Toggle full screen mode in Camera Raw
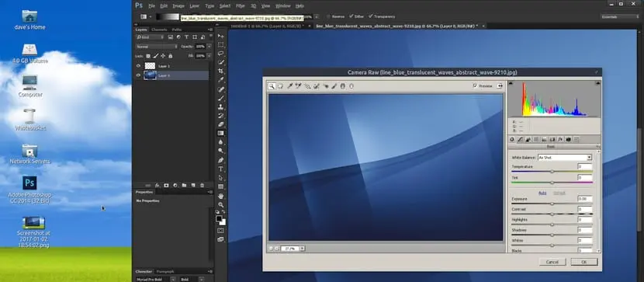This screenshot has width=644, height=282. coord(500,86)
